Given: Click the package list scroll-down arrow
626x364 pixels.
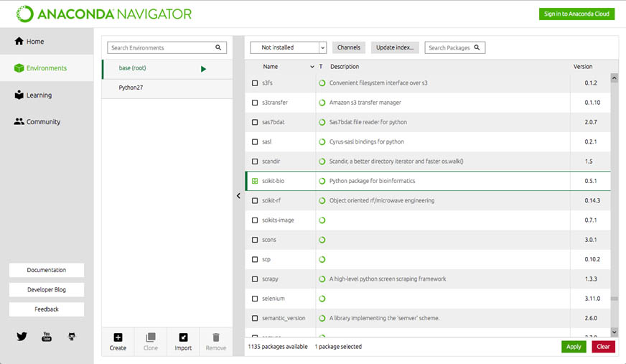Looking at the screenshot, I should click(x=615, y=332).
